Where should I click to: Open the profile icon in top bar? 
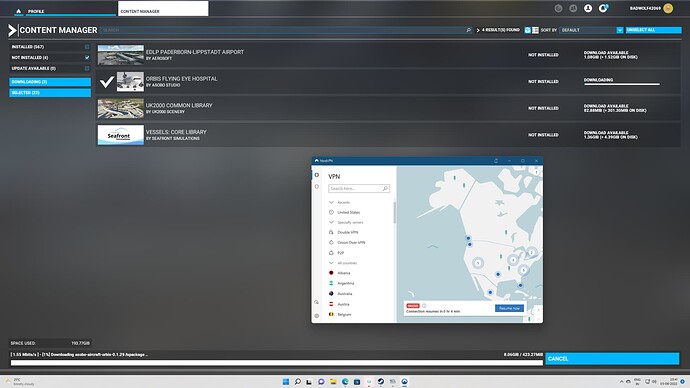588,8
